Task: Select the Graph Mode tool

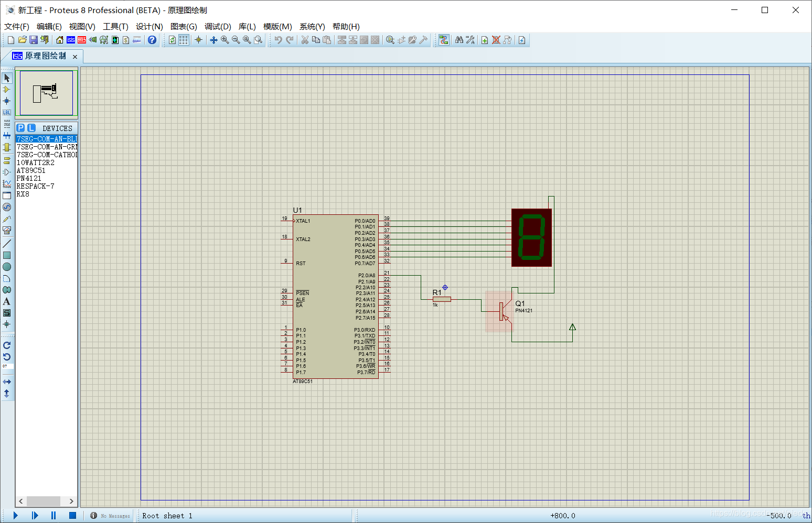Action: 7,183
